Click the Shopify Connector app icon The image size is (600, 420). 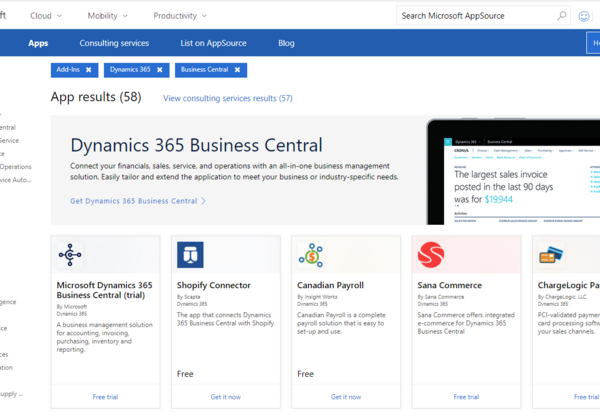pos(190,254)
